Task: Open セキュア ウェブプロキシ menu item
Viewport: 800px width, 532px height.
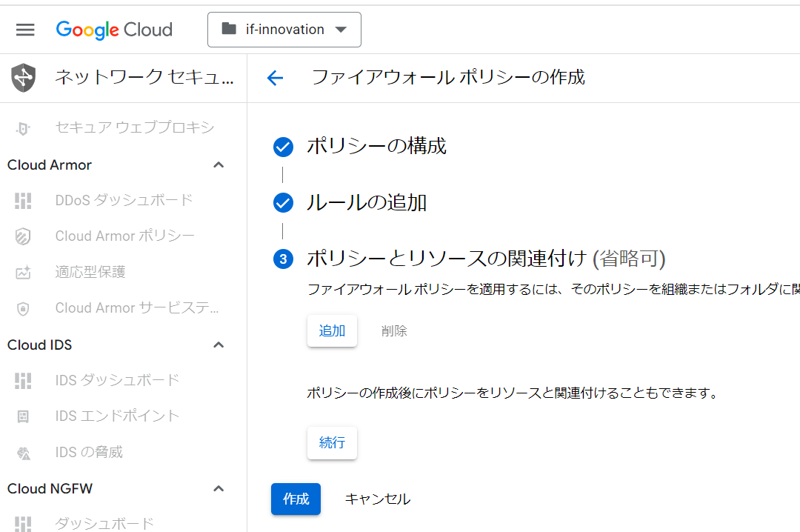Action: [x=134, y=127]
